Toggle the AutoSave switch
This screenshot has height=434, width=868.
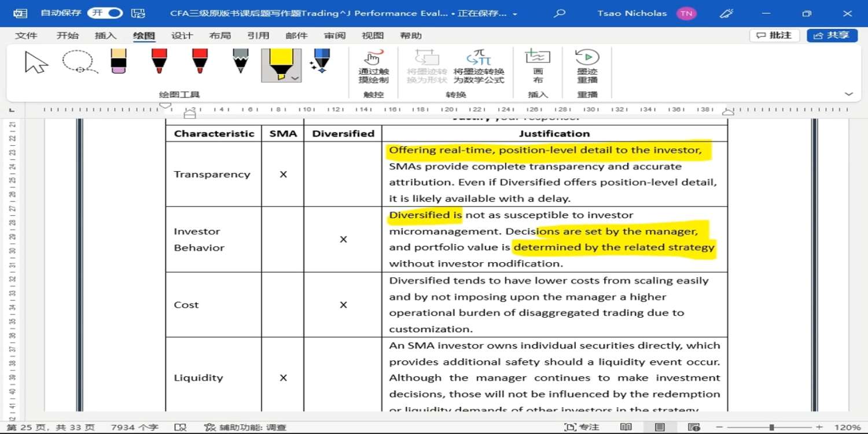click(x=105, y=13)
